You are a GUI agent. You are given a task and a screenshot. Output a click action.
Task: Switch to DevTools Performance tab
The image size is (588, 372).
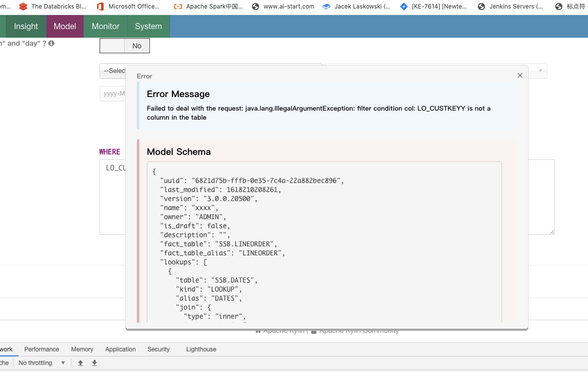coord(42,349)
